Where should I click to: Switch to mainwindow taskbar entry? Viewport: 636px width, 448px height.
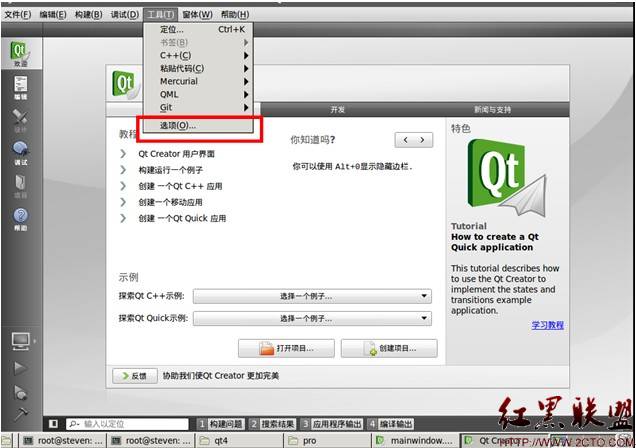(415, 440)
